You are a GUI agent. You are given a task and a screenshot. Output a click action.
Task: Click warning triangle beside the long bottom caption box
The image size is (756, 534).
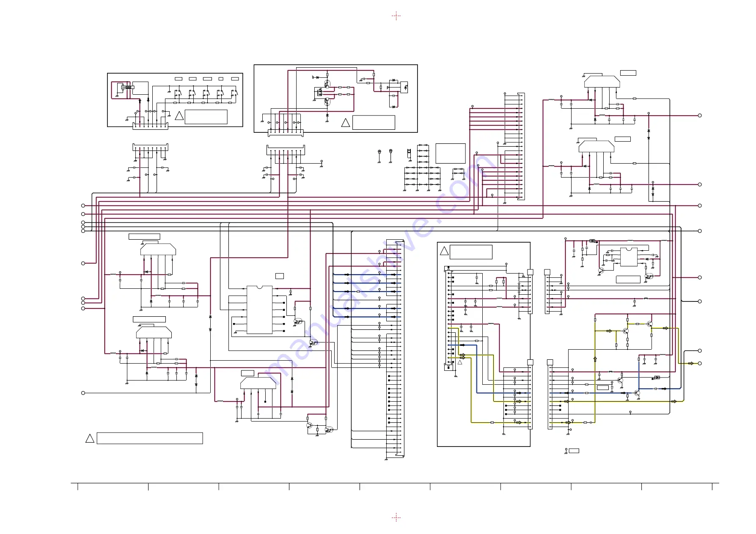pyautogui.click(x=90, y=438)
